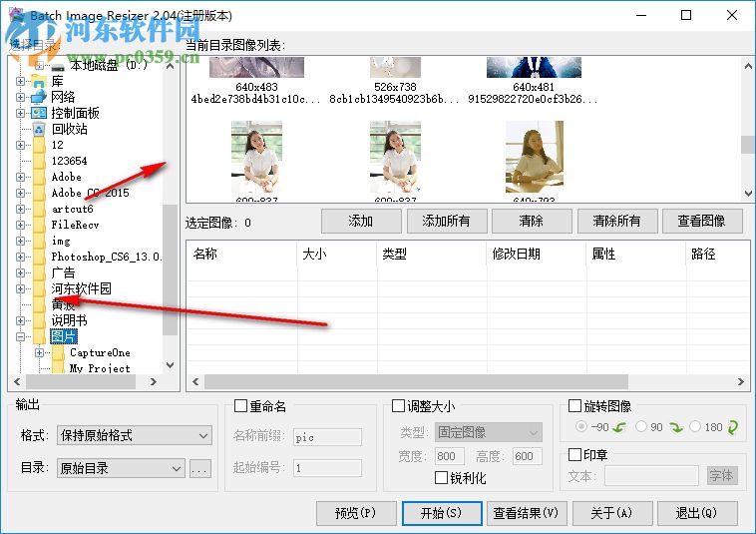The height and width of the screenshot is (534, 756).
Task: Click the green rotate 180 arrow icon
Action: 733,427
